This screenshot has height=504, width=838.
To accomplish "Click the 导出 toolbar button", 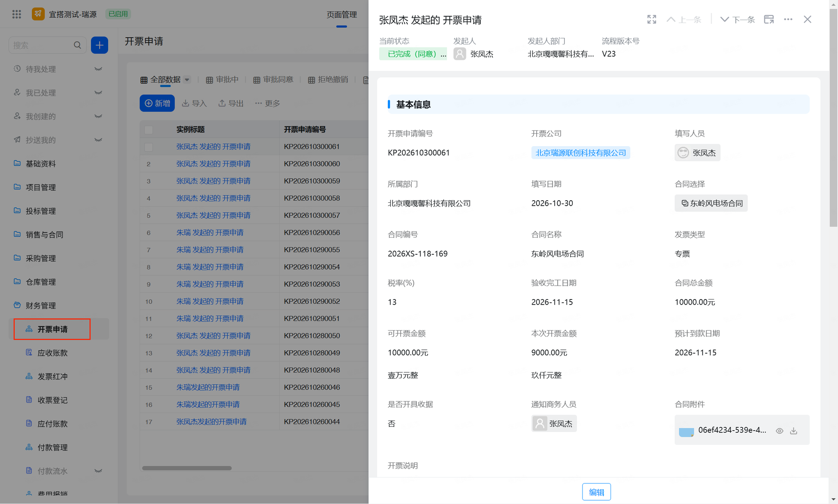I will click(x=231, y=103).
